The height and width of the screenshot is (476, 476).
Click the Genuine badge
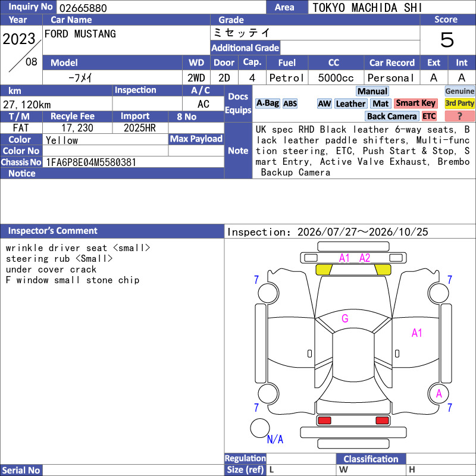pos(459,91)
